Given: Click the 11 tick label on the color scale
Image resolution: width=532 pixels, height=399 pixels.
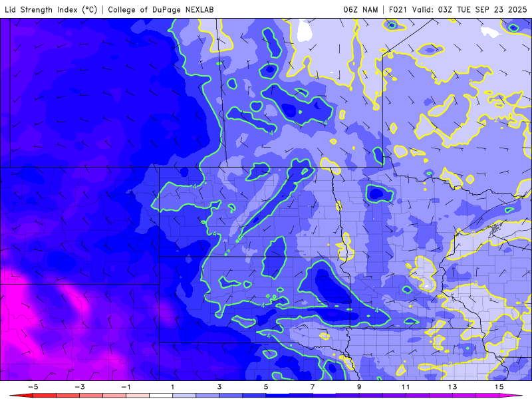Looking at the screenshot, I should click(406, 387).
